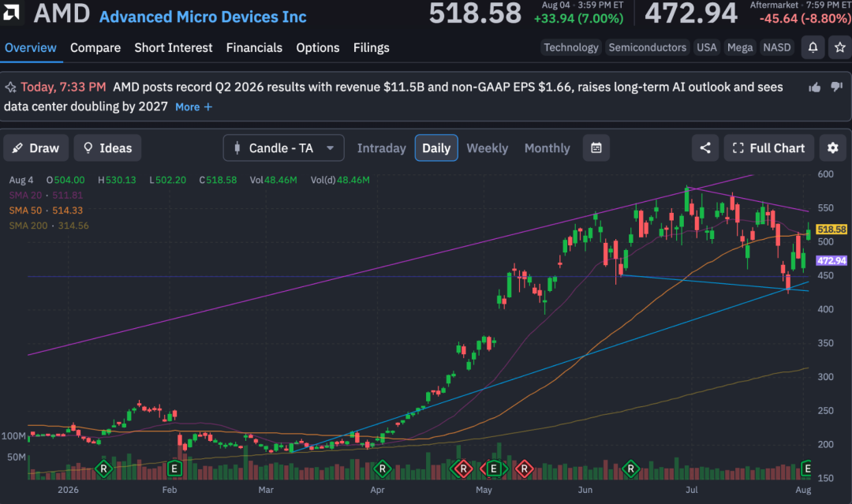
Task: Open chart settings gear icon
Action: (833, 147)
